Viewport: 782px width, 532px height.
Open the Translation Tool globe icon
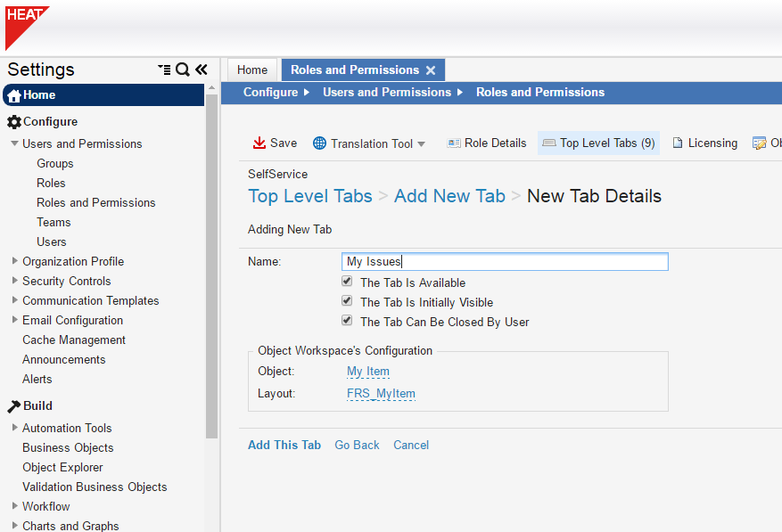click(x=318, y=143)
